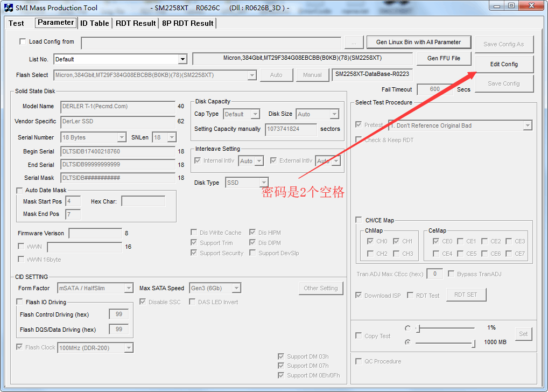Click the Edit Config button
Viewport: 548px width, 392px height.
tap(504, 64)
